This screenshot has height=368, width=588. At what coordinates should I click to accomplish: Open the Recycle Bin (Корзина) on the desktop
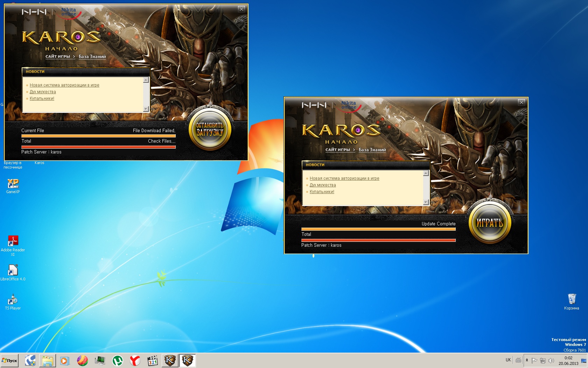click(572, 302)
